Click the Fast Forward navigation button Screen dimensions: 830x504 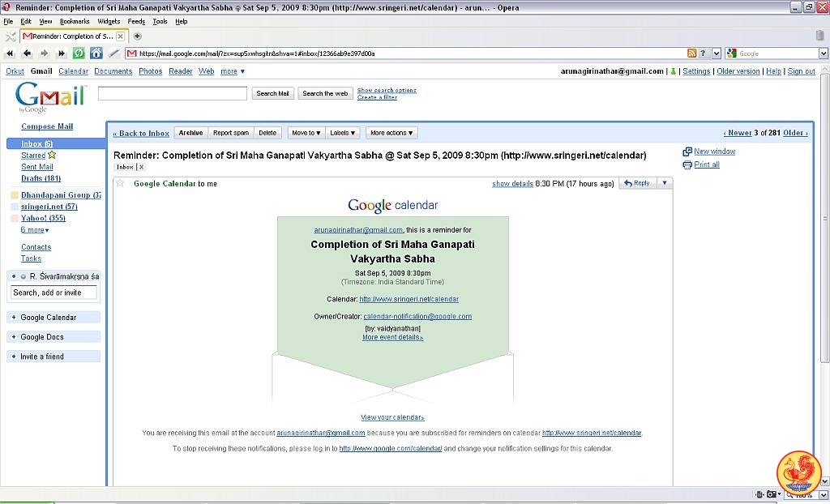(x=62, y=53)
